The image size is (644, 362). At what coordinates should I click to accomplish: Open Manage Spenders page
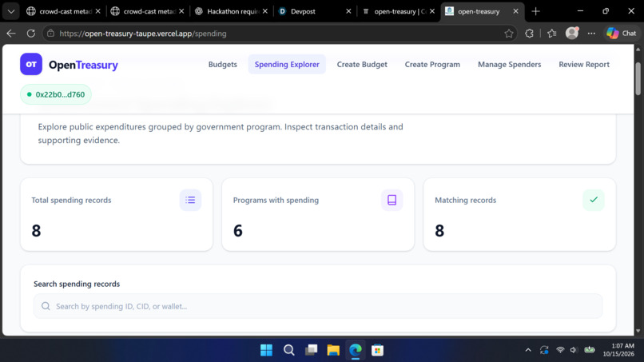(509, 64)
